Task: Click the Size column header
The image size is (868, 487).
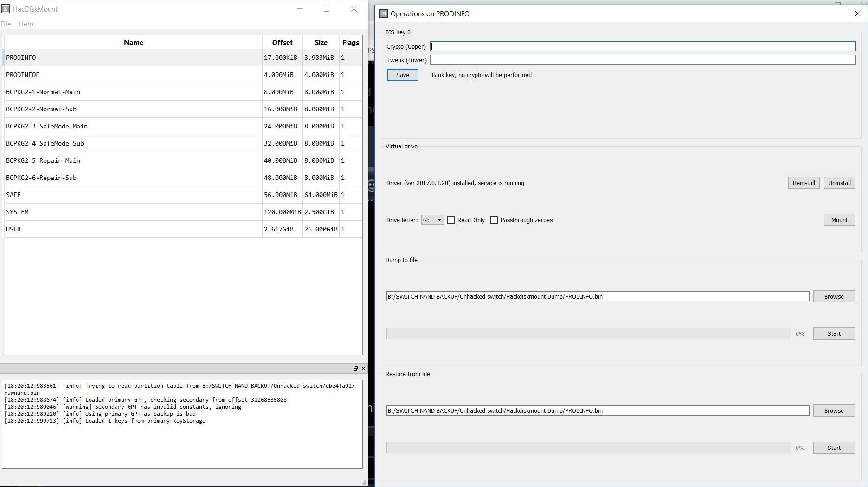Action: point(321,43)
